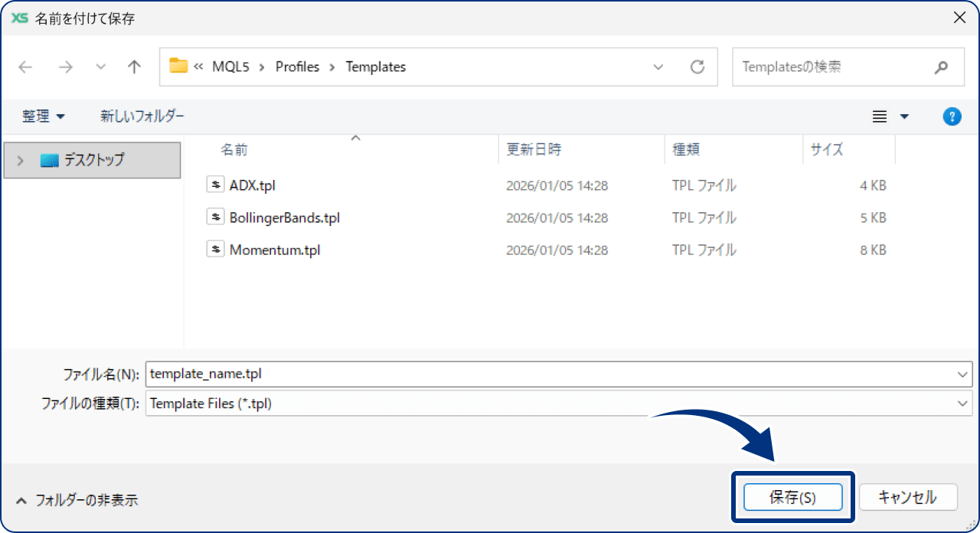Open the file name dropdown
Screen dimensions: 980x533
[x=962, y=374]
